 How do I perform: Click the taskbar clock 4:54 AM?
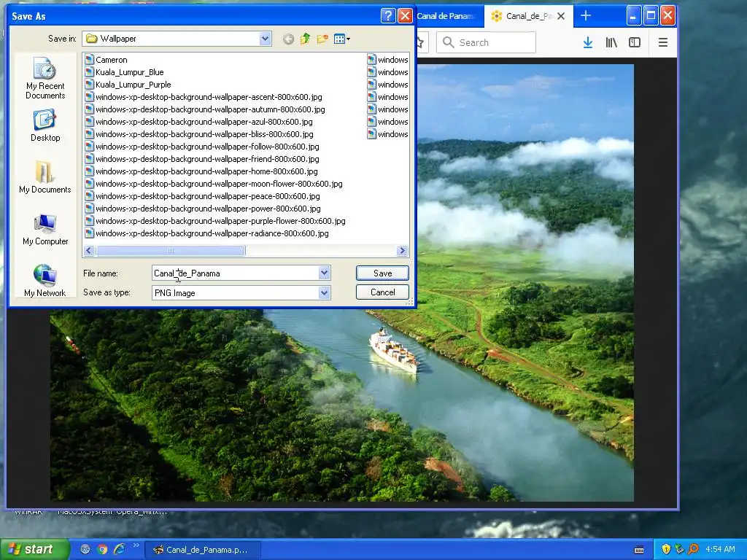pos(720,549)
